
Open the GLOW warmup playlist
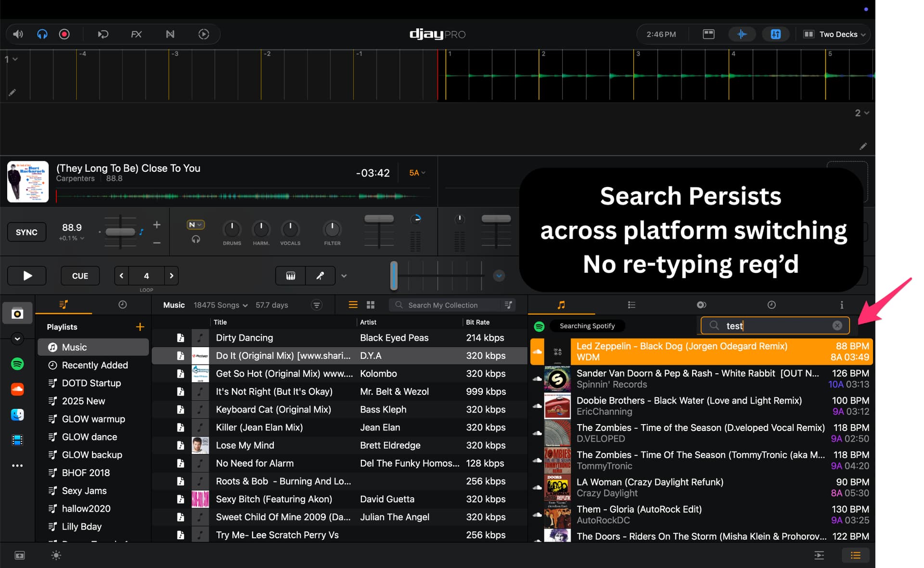point(93,419)
